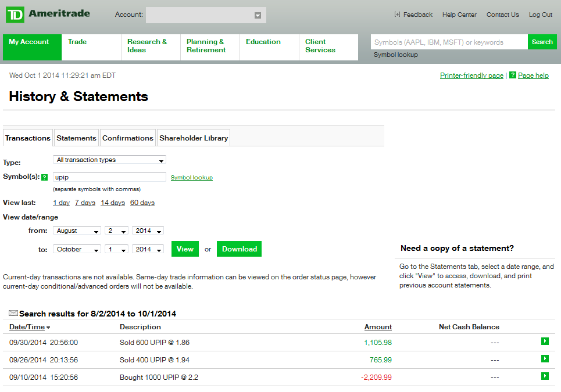Switch to the Transactions tab
The height and width of the screenshot is (392, 561).
(28, 138)
